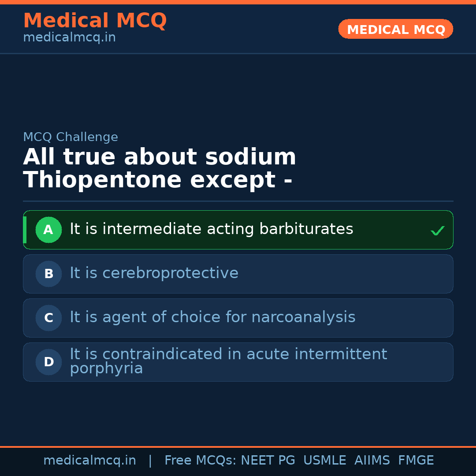Choose 'contraindicated in acute intermittent porphyria' option
The height and width of the screenshot is (476, 476).
point(228,361)
